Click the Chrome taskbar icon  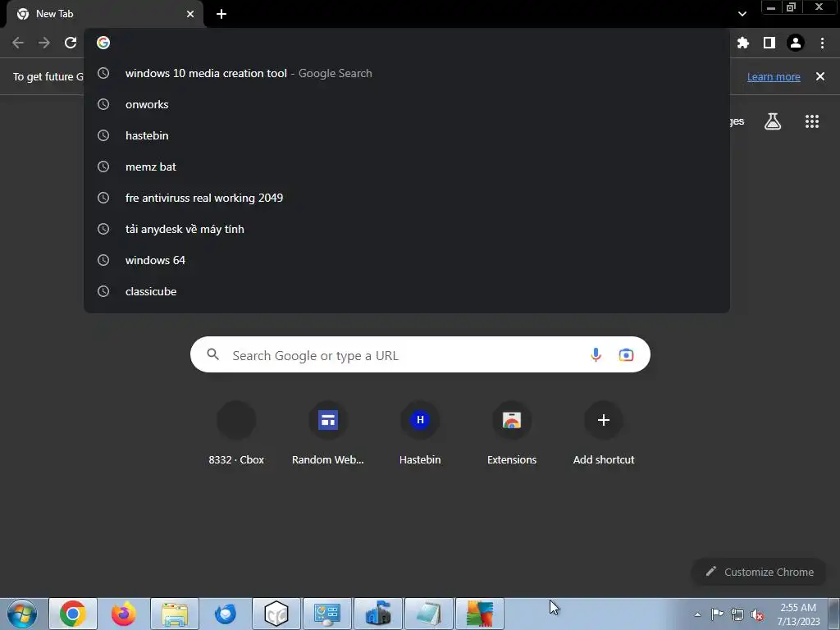[73, 614]
